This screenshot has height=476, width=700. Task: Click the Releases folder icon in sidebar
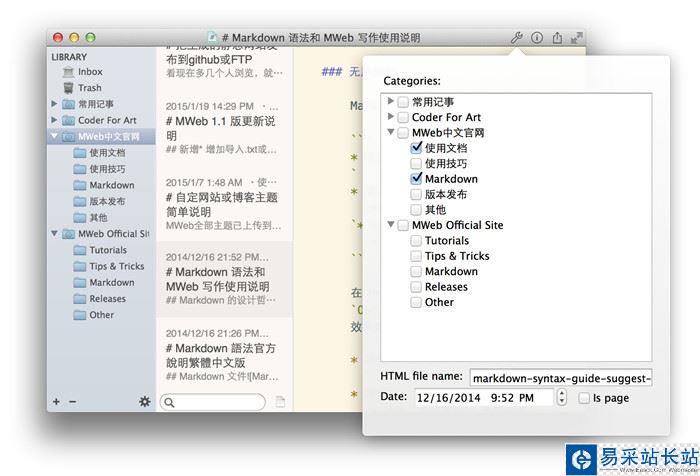coord(80,299)
